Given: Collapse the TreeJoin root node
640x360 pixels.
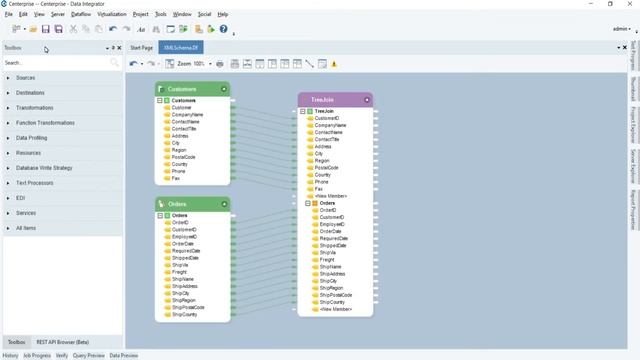Looking at the screenshot, I should pyautogui.click(x=302, y=111).
